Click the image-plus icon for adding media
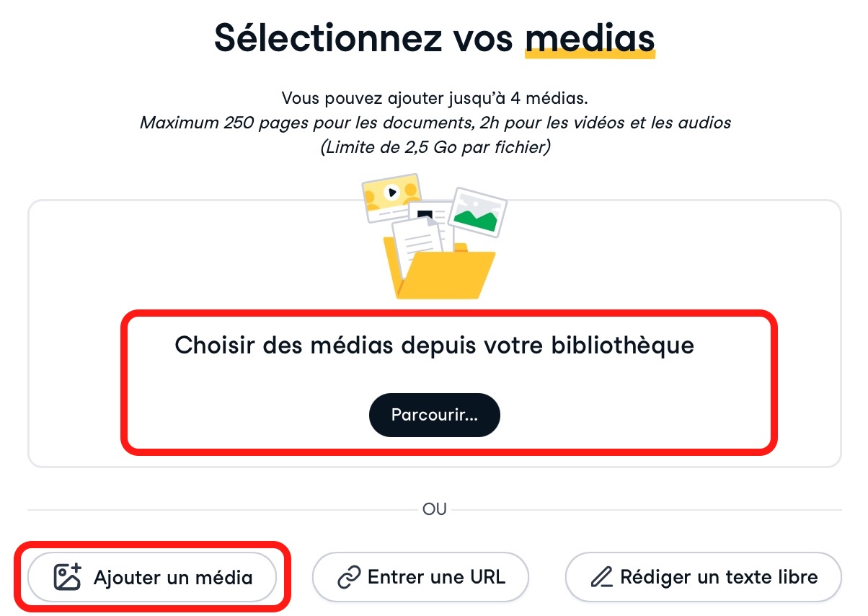This screenshot has width=868, height=616. click(68, 577)
